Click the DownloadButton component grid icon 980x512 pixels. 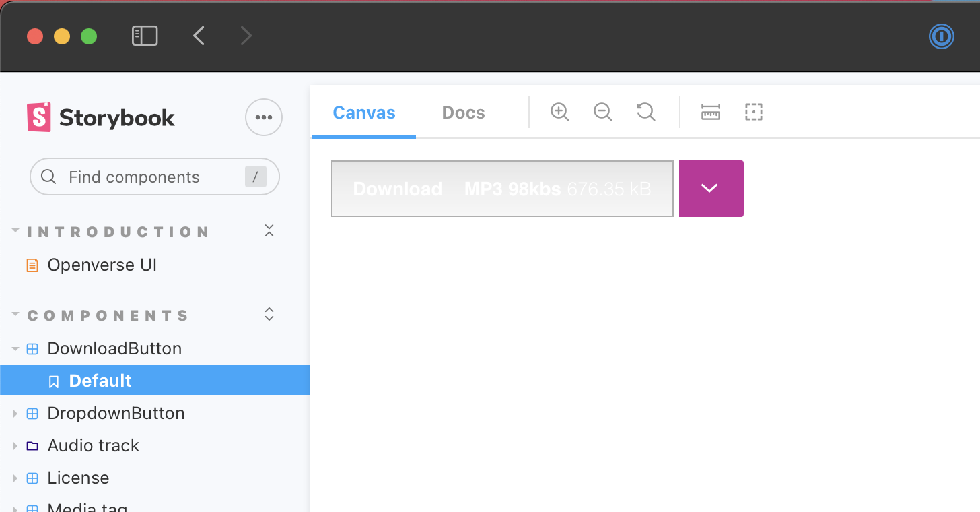(32, 349)
